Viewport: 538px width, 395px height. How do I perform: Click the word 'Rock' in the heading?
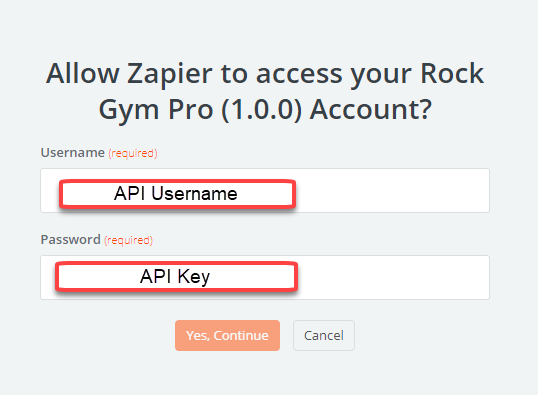(x=452, y=73)
